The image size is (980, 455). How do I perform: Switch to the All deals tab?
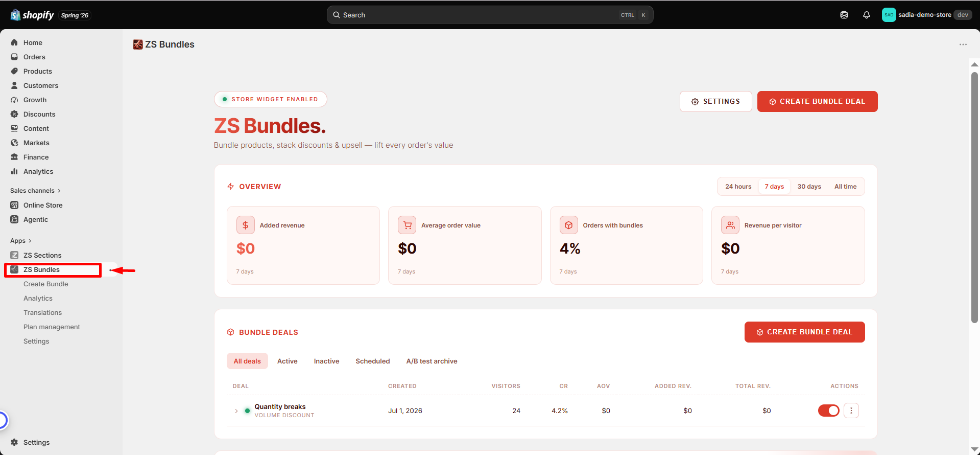point(247,361)
